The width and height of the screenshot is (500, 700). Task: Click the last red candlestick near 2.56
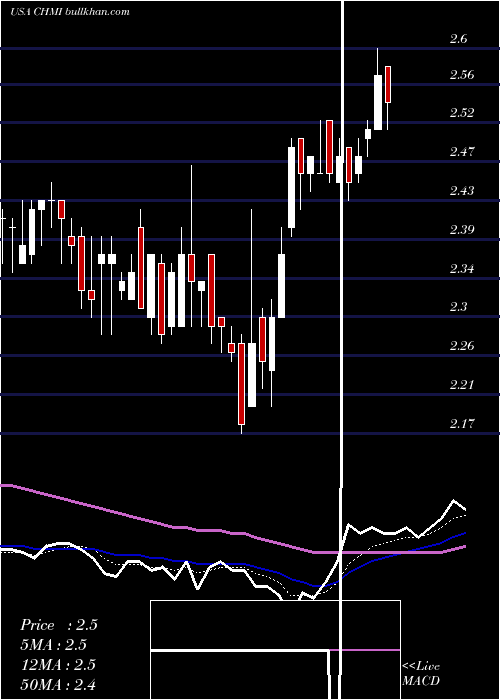[388, 84]
